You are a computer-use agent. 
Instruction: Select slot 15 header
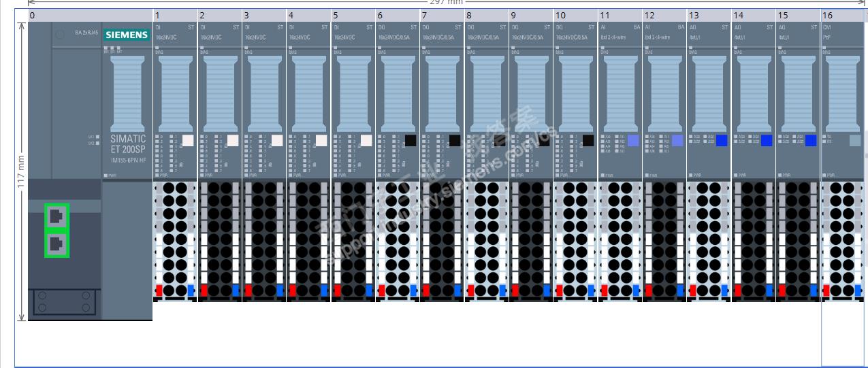coord(798,15)
